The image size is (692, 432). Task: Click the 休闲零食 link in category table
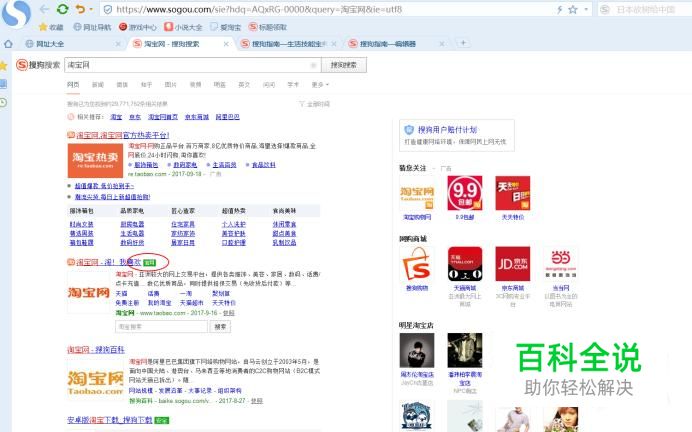tap(284, 225)
